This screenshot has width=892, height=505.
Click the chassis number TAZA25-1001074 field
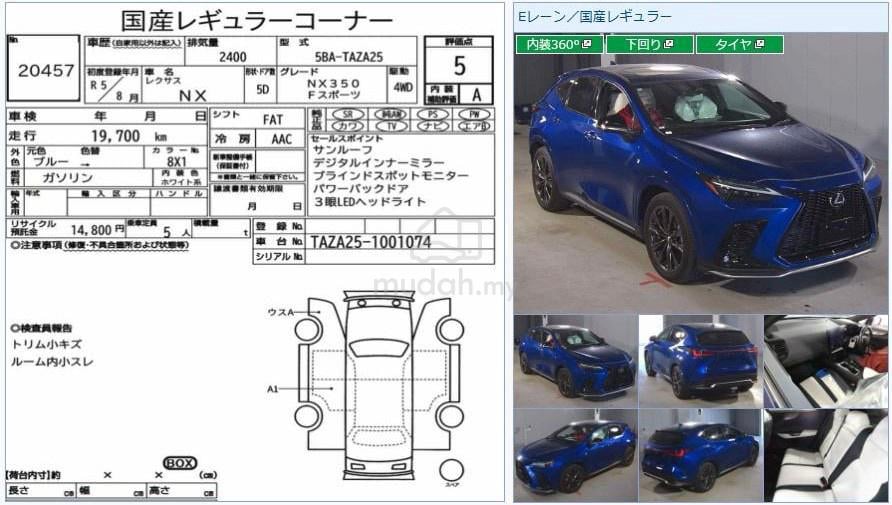tap(370, 242)
